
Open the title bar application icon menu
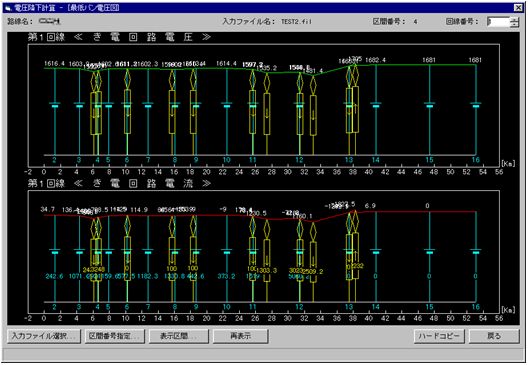pyautogui.click(x=8, y=8)
